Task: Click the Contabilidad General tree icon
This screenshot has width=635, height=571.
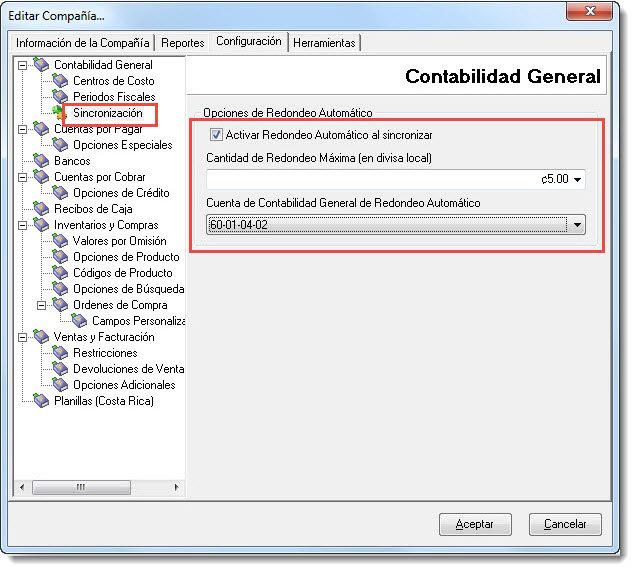Action: coord(41,64)
